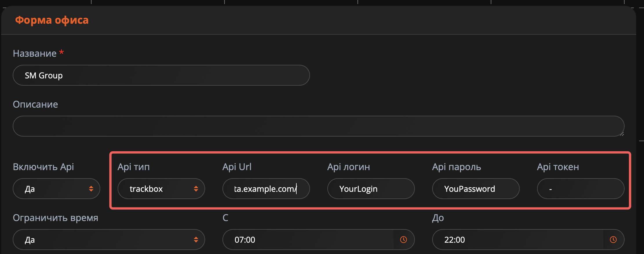Click the Api токен input field
Viewport: 644px width, 254px height.
coord(581,189)
